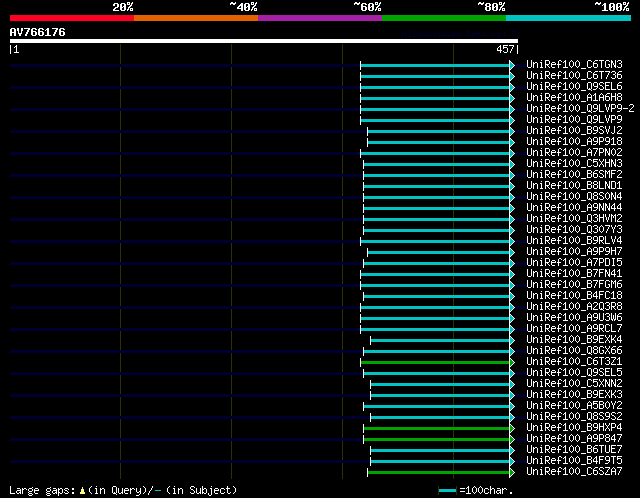Click the orange ~40% legend segment
640x498 pixels.
pos(196,18)
